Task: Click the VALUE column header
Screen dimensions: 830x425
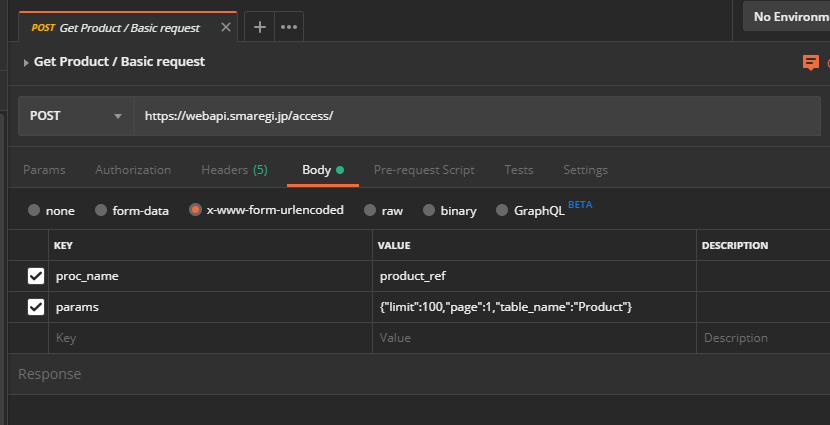Action: [394, 246]
